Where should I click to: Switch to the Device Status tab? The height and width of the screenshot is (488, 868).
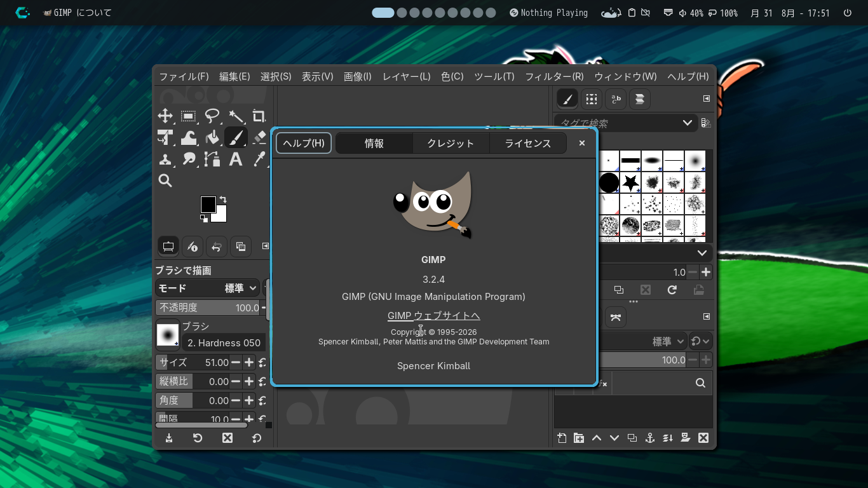[x=193, y=247]
